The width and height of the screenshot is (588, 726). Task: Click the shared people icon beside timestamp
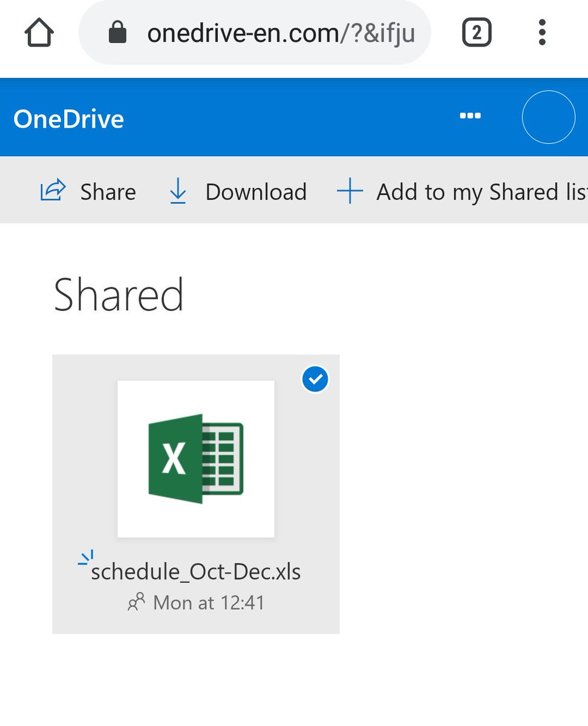tap(136, 602)
